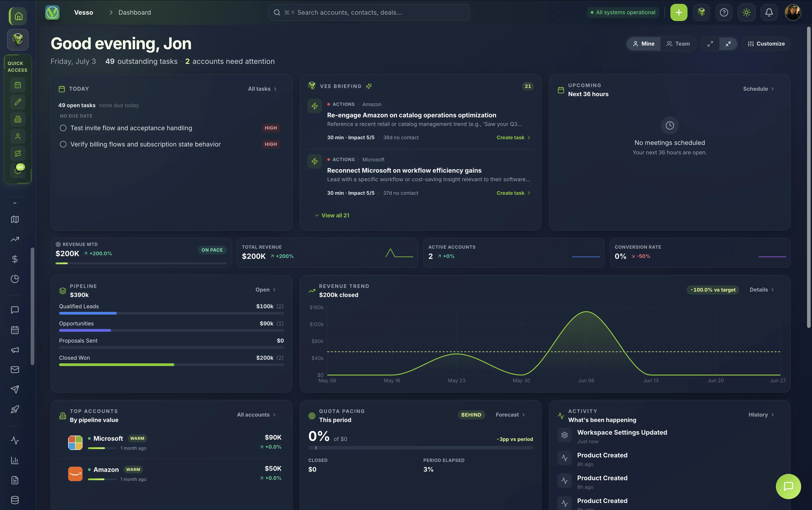Open the quick access calendar icon
Image resolution: width=812 pixels, height=510 pixels.
coord(18,85)
